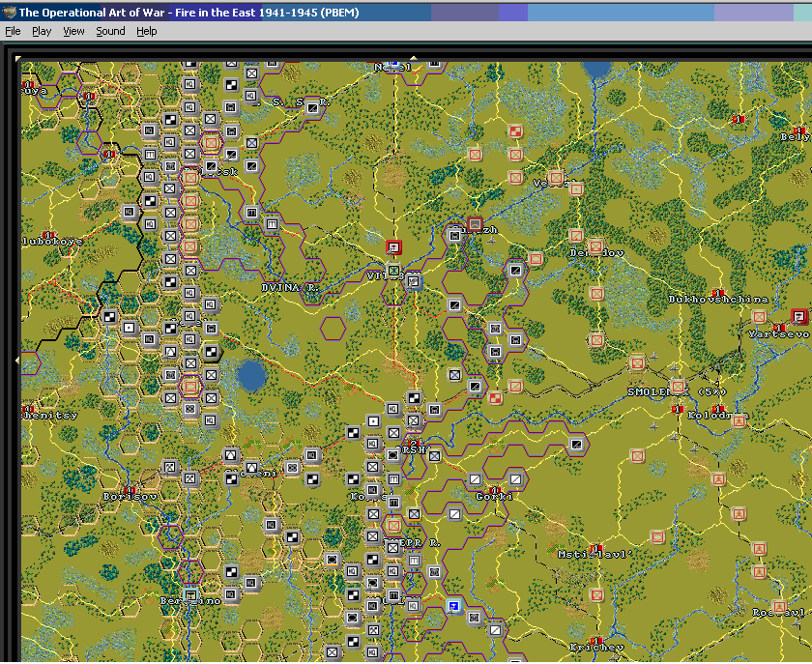Viewport: 812px width, 664px height.
Task: Open the View menu
Action: tap(73, 31)
